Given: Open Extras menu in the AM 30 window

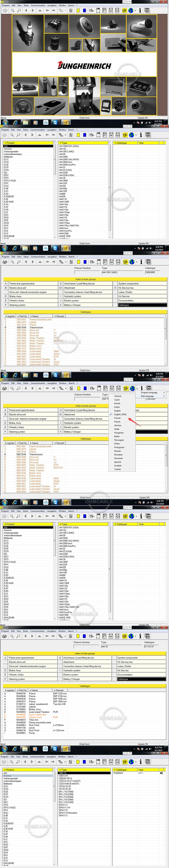Looking at the screenshot, I should click(x=26, y=631).
